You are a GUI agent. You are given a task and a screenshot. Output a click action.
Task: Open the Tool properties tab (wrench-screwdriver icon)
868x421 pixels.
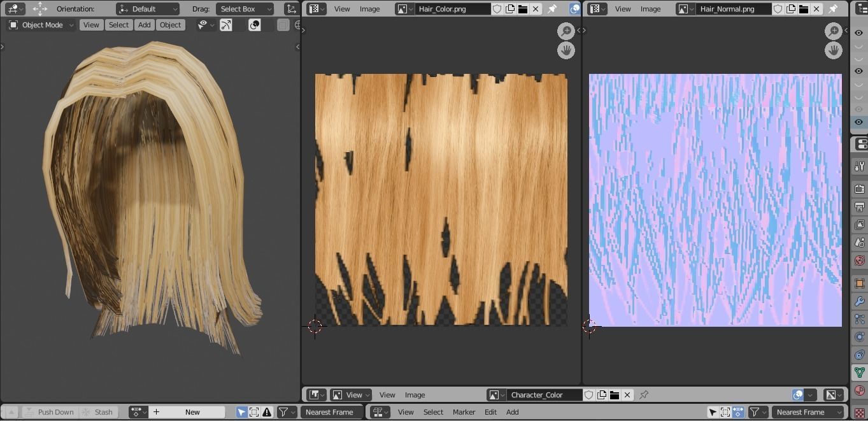pos(860,167)
